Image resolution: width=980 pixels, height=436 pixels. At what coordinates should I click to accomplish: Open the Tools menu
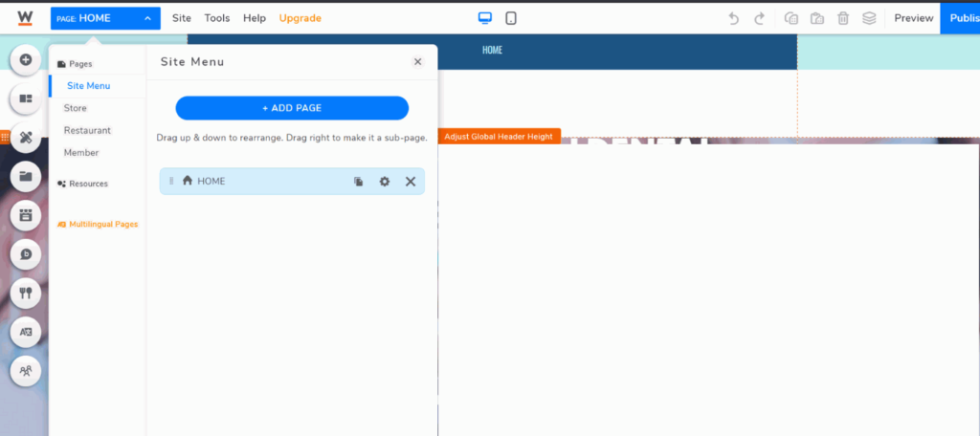click(x=217, y=18)
